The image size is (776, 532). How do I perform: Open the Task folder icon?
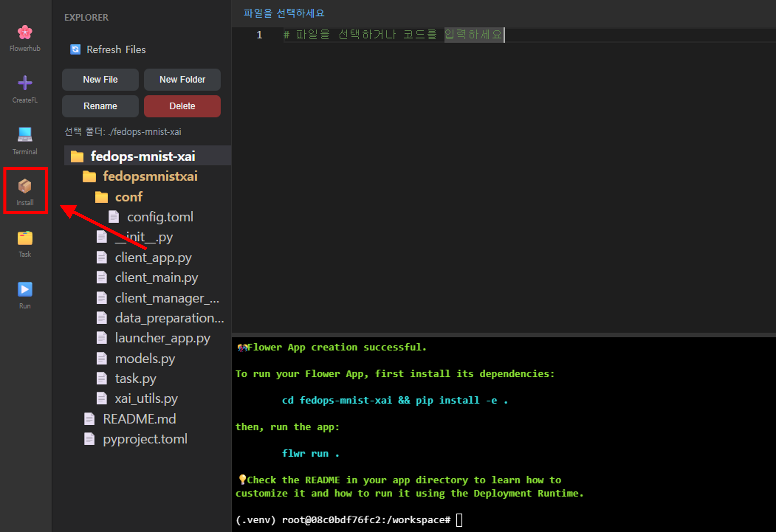tap(25, 238)
